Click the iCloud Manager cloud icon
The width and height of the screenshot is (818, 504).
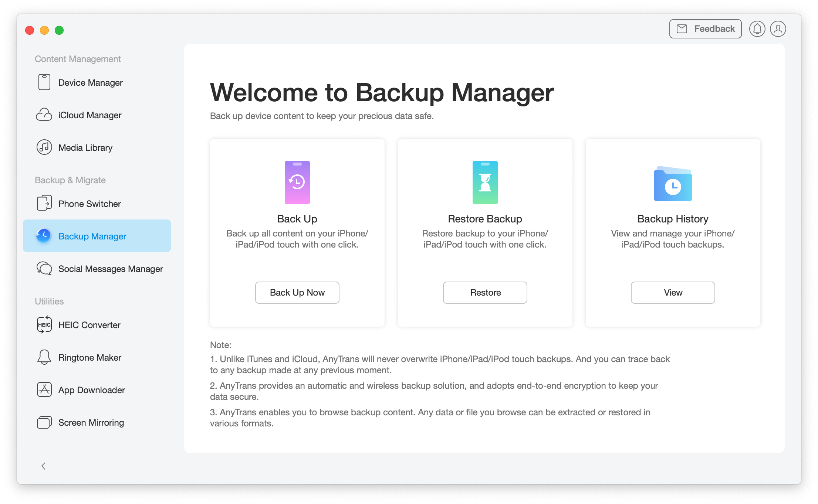point(44,115)
